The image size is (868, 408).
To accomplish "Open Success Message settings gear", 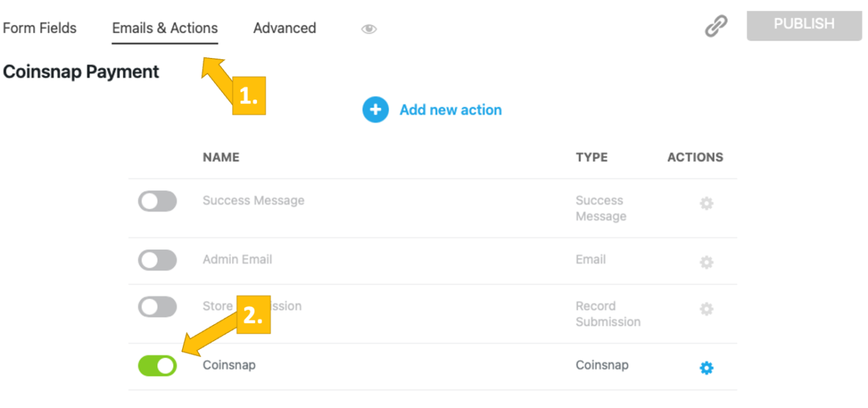I will click(x=706, y=204).
